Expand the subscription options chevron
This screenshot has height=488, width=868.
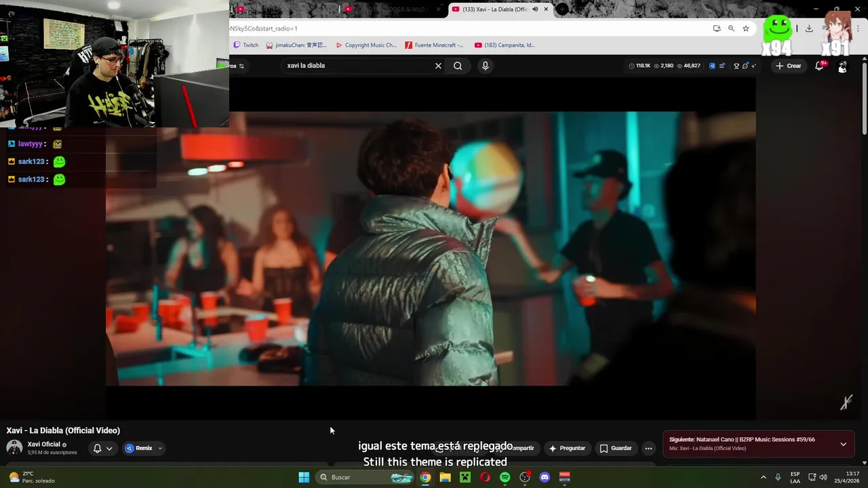point(109,448)
